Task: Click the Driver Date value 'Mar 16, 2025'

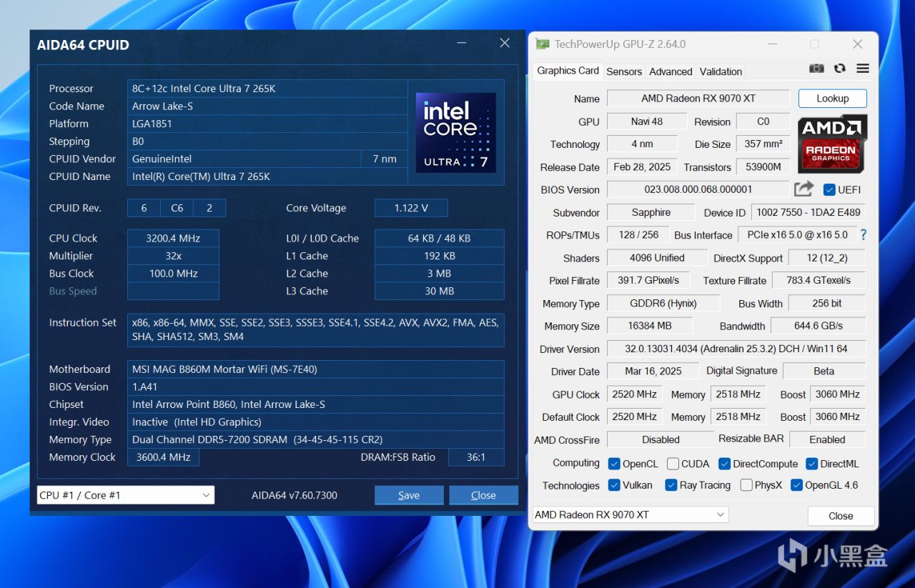Action: [653, 372]
